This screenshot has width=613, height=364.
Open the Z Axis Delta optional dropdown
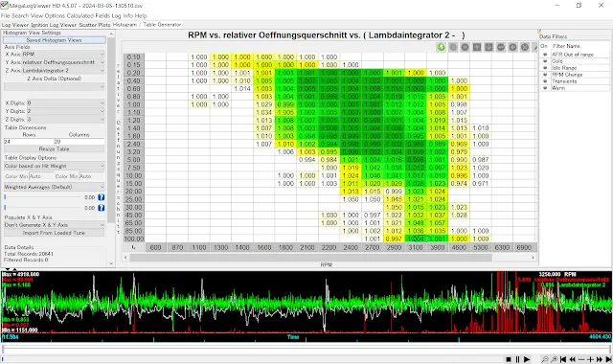(x=55, y=86)
